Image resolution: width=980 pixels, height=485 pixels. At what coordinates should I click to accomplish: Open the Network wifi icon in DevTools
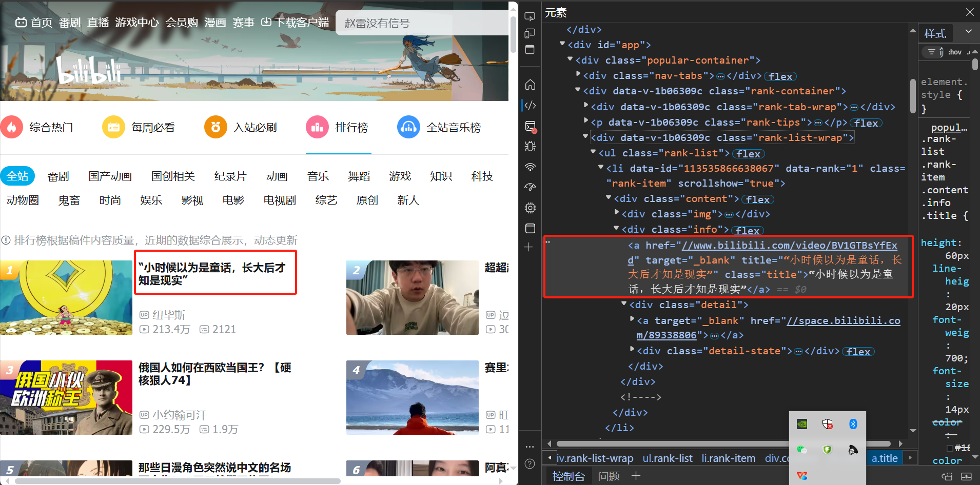(530, 167)
